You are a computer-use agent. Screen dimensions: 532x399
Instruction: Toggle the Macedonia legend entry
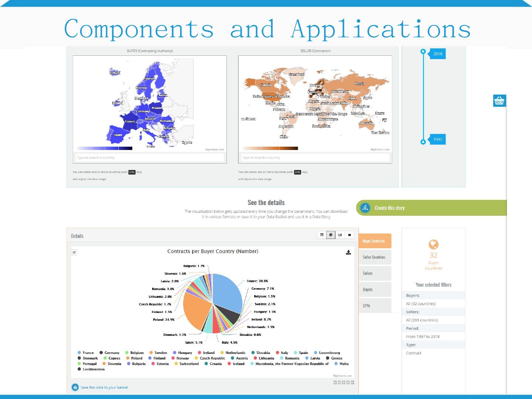point(290,364)
